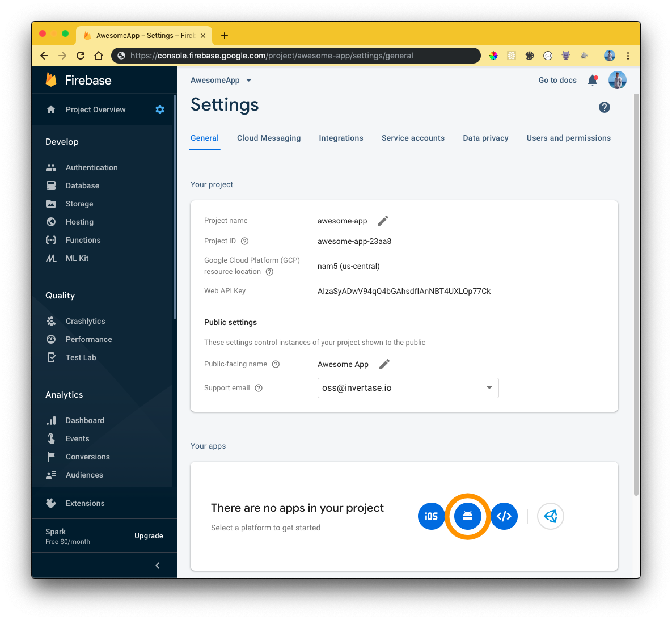Open the project settings gear icon

coord(160,109)
